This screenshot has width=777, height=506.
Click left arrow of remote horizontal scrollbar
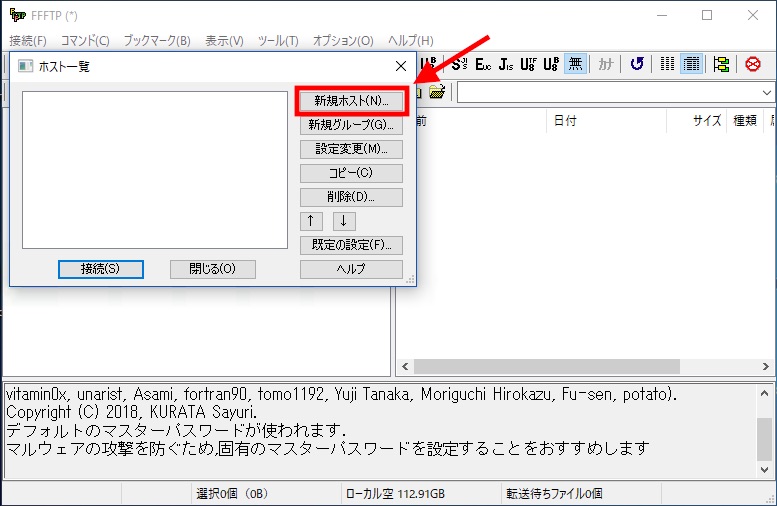(405, 367)
